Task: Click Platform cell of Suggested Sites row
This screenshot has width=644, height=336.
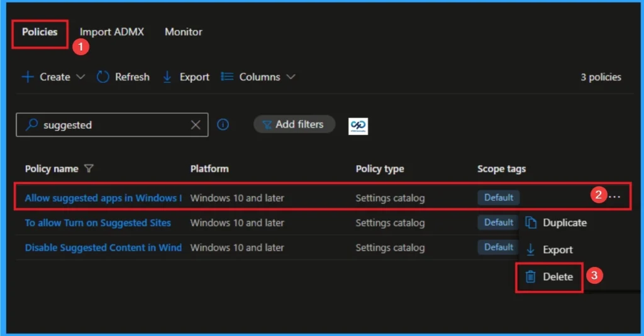Action: [x=237, y=223]
